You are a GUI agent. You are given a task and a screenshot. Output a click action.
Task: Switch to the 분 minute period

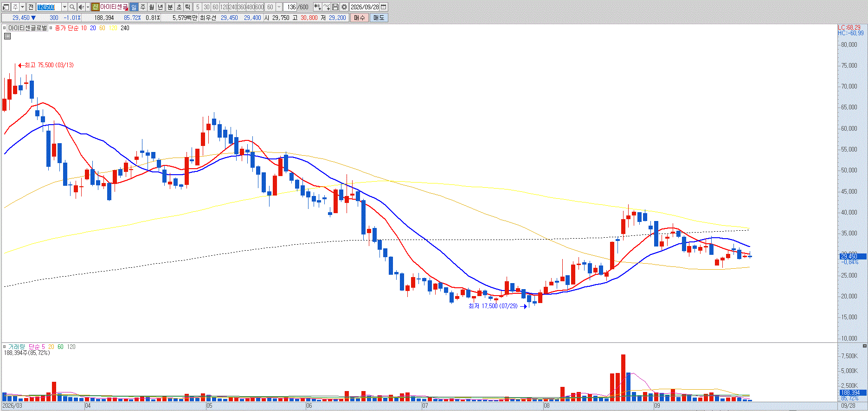coord(170,7)
